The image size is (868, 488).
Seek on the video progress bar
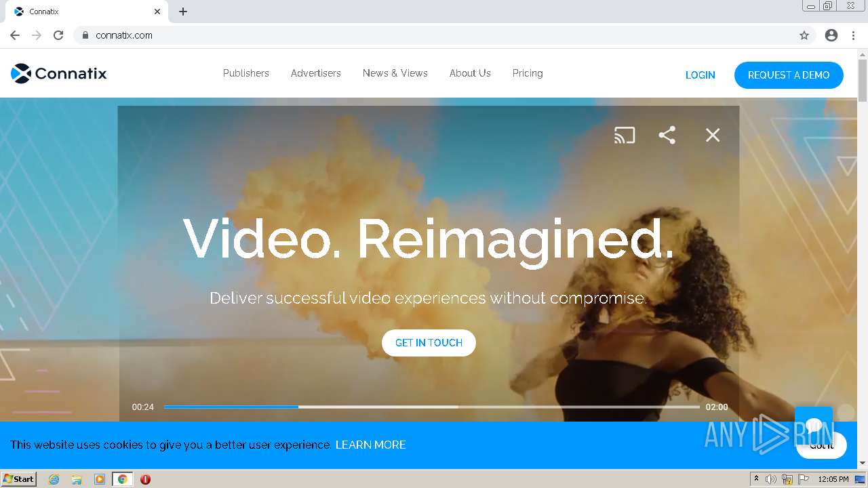tap(431, 407)
